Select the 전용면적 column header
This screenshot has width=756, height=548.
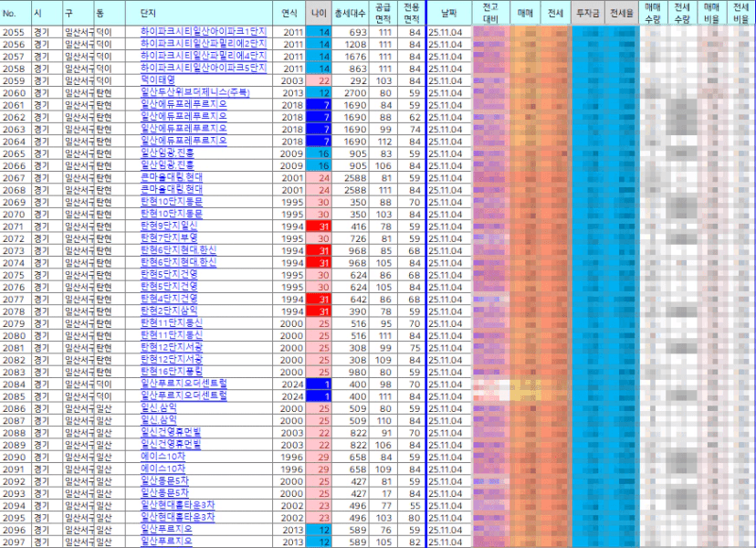click(x=412, y=13)
